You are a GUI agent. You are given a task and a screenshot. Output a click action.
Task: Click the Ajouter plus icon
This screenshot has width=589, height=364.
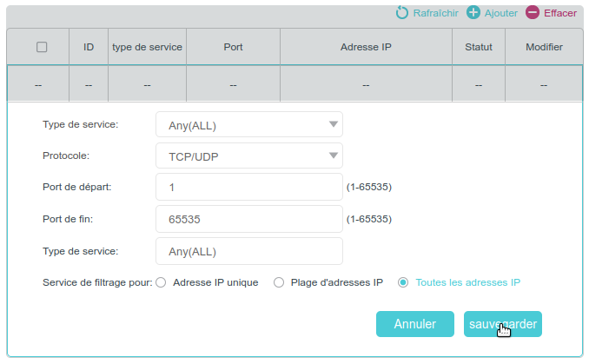473,13
